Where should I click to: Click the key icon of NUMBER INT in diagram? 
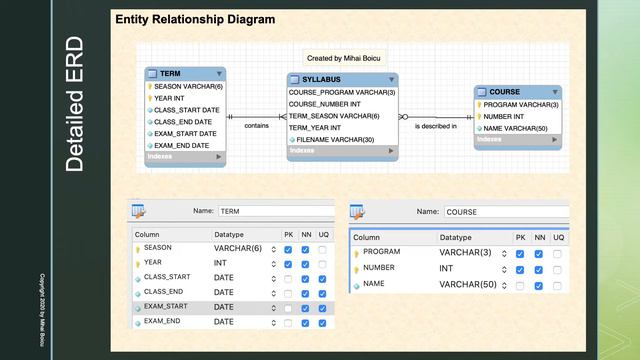(x=479, y=117)
